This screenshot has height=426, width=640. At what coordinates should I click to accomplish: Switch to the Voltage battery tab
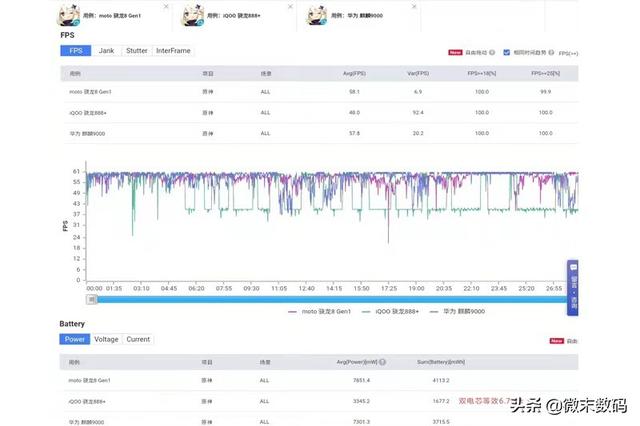pos(106,339)
